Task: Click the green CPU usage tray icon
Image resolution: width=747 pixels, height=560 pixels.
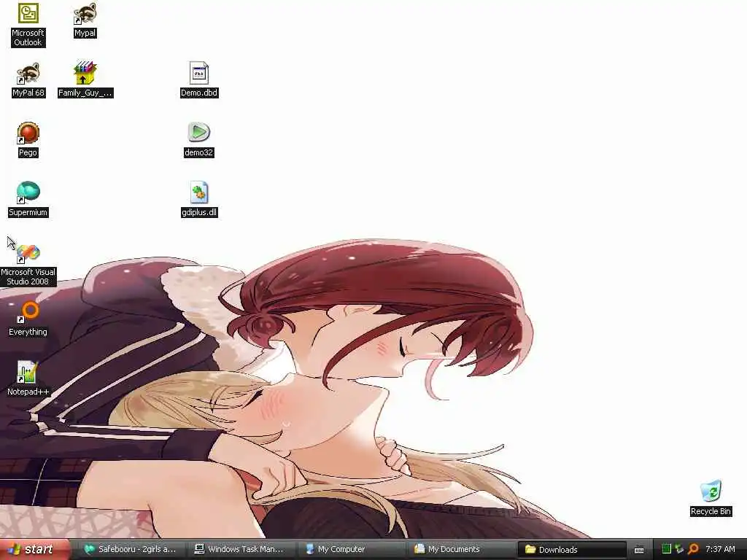Action: click(667, 549)
